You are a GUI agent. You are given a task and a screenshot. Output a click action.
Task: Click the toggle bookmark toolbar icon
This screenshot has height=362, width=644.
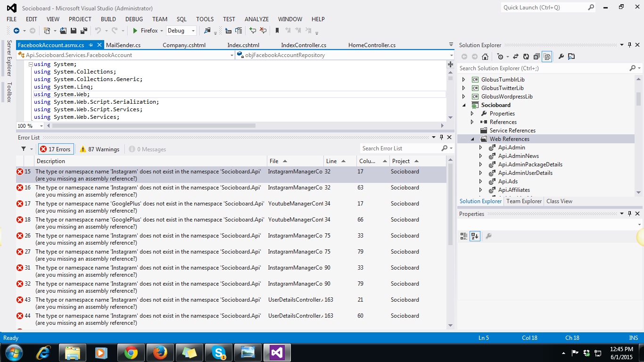coord(277,31)
